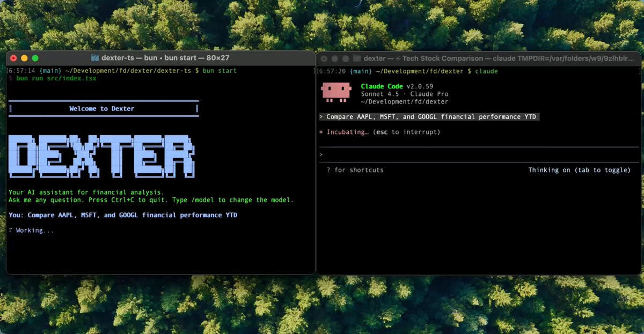Minimize the dexter-ts terminal window
Screen dimensions: 644x334
click(25, 58)
